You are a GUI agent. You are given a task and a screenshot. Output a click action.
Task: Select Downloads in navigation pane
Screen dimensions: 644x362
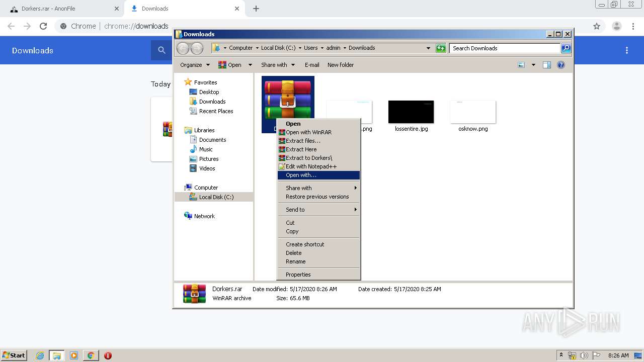212,102
